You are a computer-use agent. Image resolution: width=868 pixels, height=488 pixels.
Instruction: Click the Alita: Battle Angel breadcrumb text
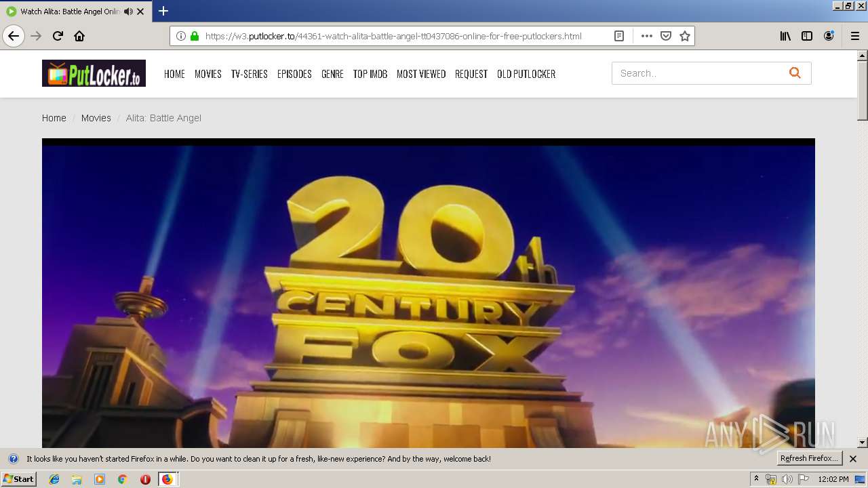click(163, 118)
